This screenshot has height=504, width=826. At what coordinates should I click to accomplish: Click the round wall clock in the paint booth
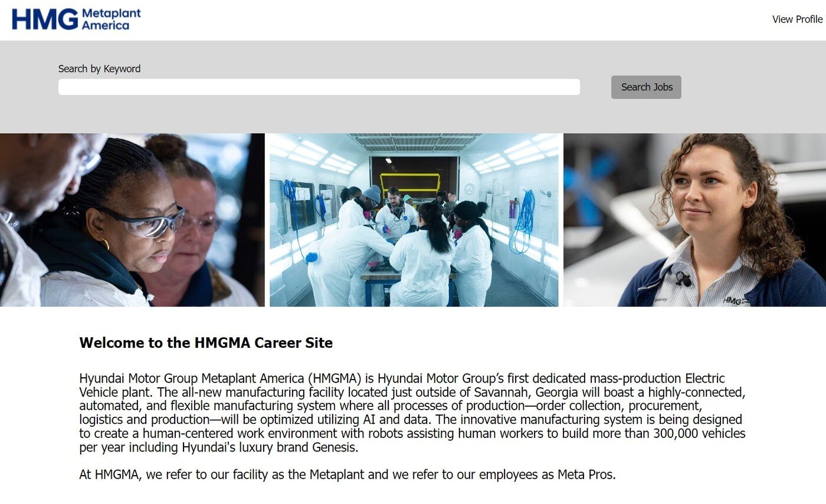tap(469, 189)
